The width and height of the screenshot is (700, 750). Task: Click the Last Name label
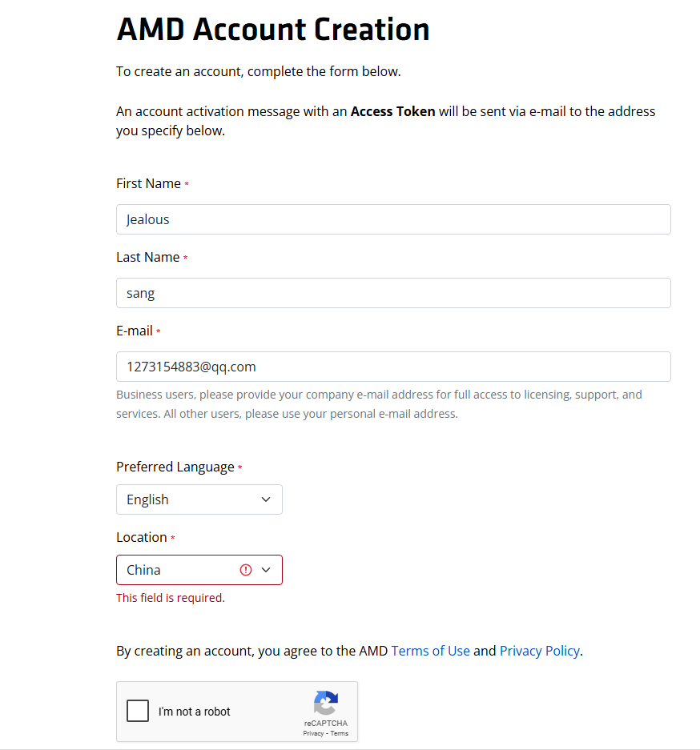[x=148, y=257]
